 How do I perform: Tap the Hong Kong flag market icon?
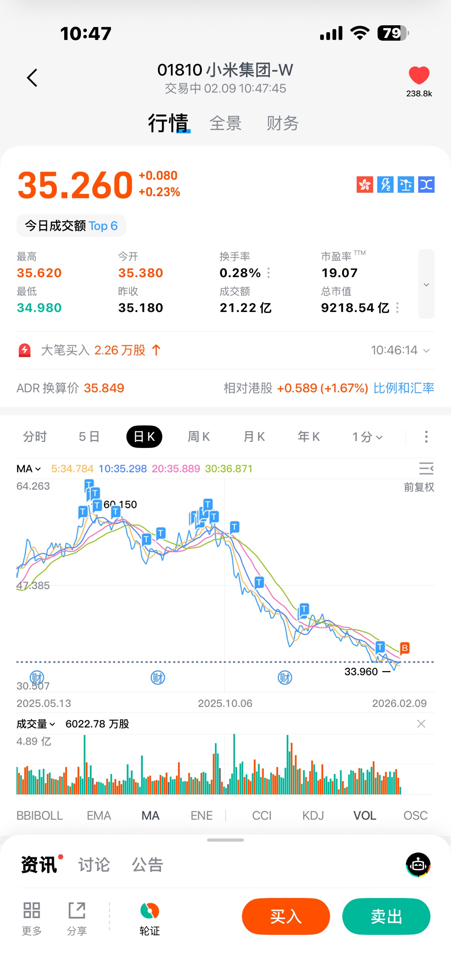364,185
